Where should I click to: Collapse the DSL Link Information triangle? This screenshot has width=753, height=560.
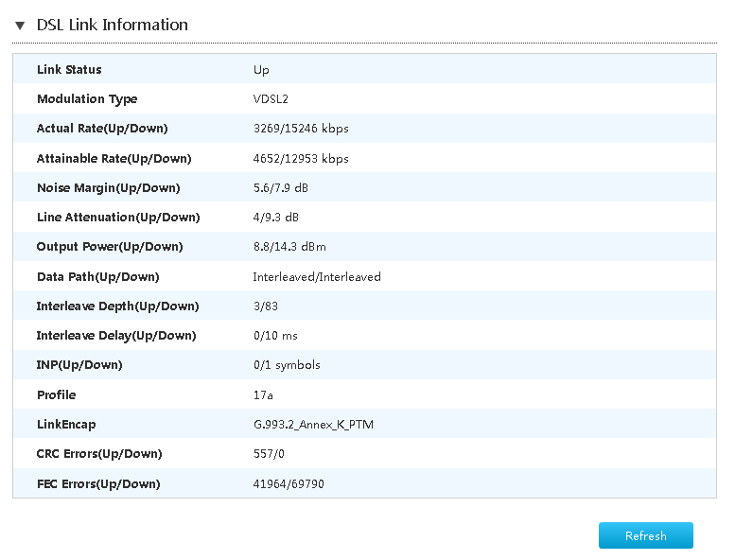20,26
